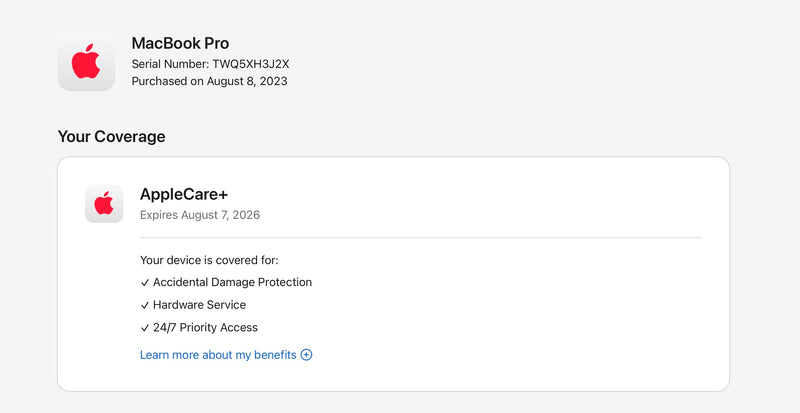The height and width of the screenshot is (413, 800).
Task: Click the plus circle icon after Learn more
Action: point(307,355)
